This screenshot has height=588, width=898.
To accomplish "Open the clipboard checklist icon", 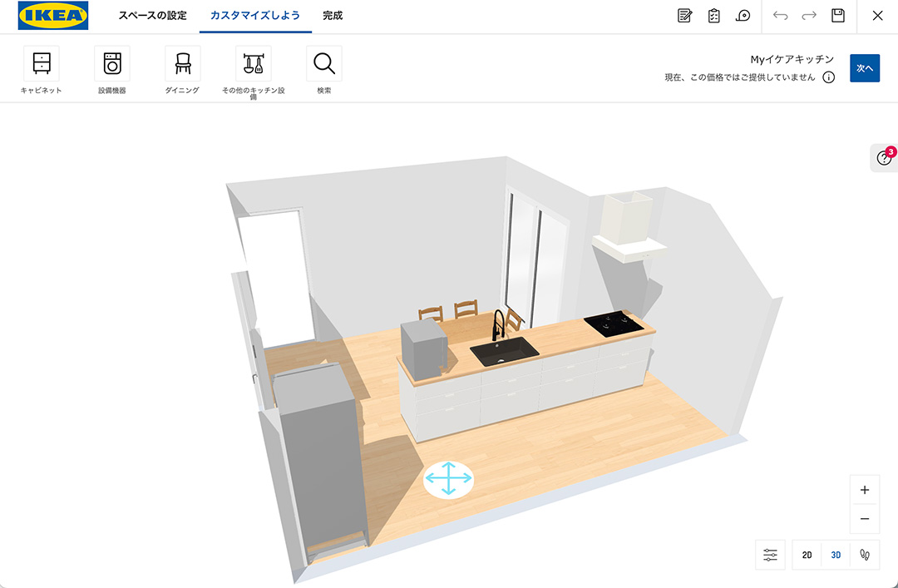I will [713, 16].
